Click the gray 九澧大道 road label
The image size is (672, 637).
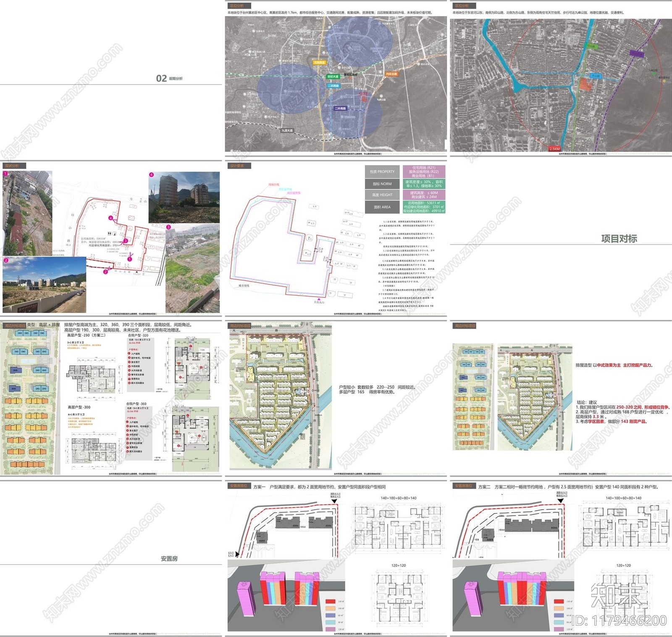[287, 131]
